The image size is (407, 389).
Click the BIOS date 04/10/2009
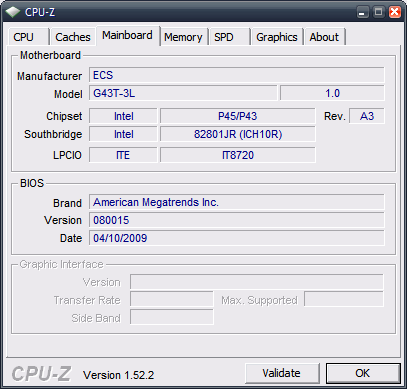237,238
